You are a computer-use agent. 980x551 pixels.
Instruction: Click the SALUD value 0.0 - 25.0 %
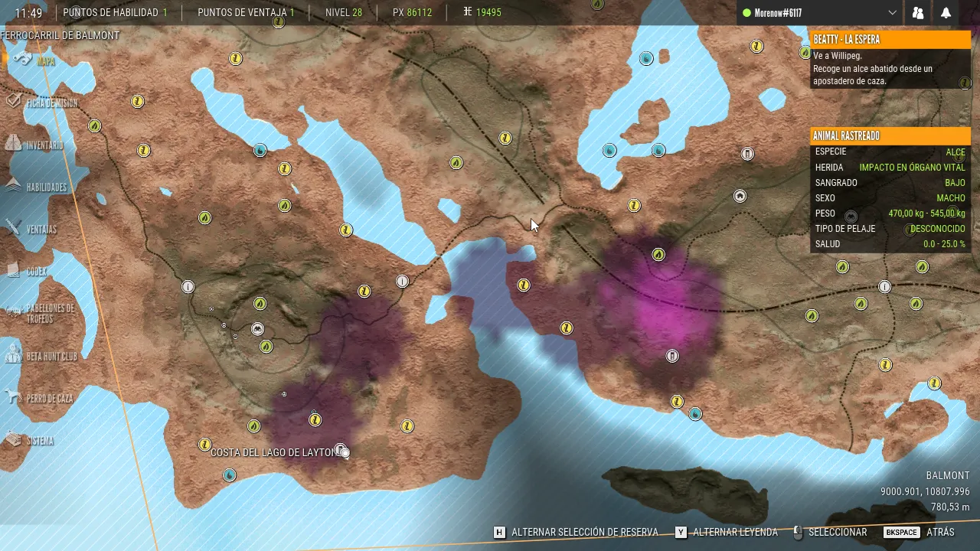(944, 244)
